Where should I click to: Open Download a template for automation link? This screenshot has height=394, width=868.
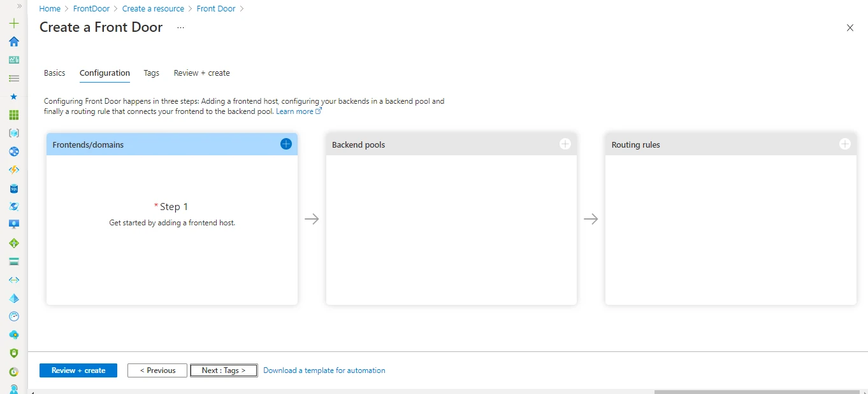324,370
